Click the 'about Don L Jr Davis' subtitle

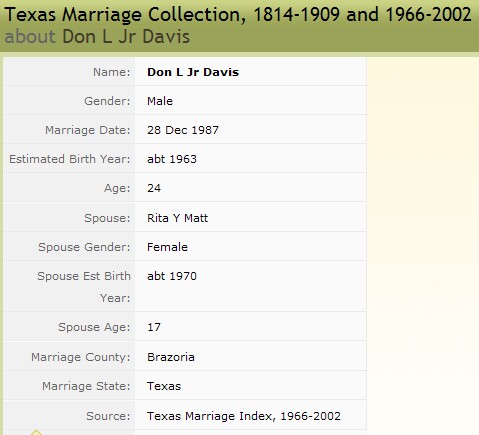point(97,36)
